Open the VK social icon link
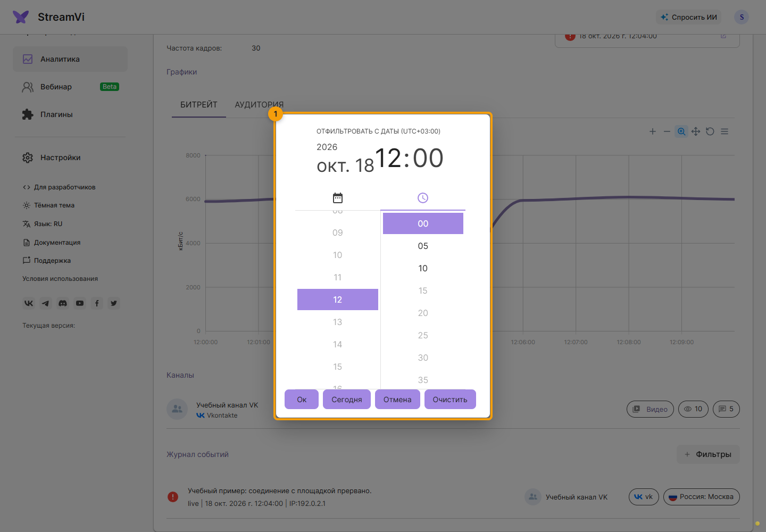 pyautogui.click(x=29, y=303)
